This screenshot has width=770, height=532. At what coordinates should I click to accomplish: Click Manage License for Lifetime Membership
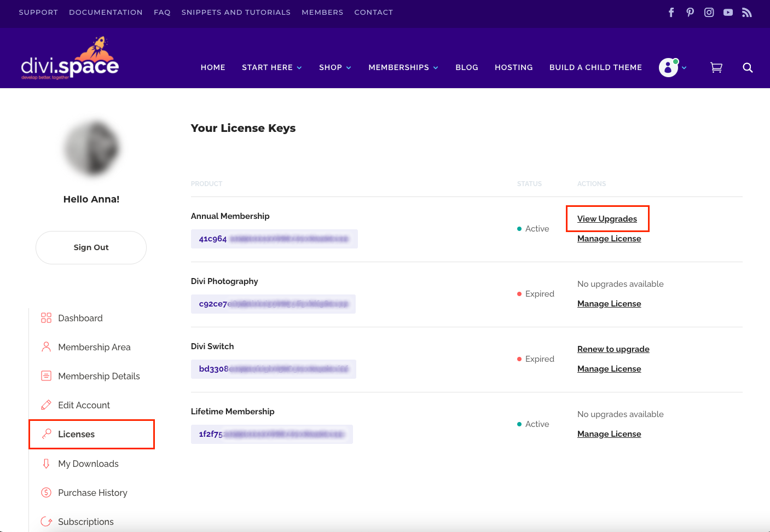click(609, 434)
